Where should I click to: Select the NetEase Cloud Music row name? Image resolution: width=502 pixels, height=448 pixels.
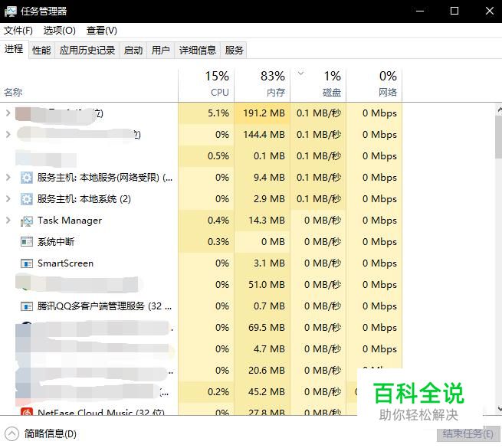click(101, 412)
